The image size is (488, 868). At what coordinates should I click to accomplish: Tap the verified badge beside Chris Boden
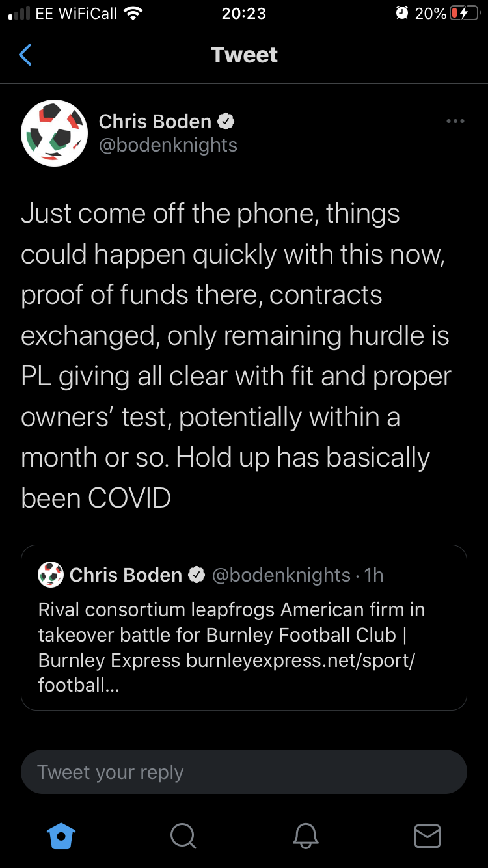click(x=226, y=121)
